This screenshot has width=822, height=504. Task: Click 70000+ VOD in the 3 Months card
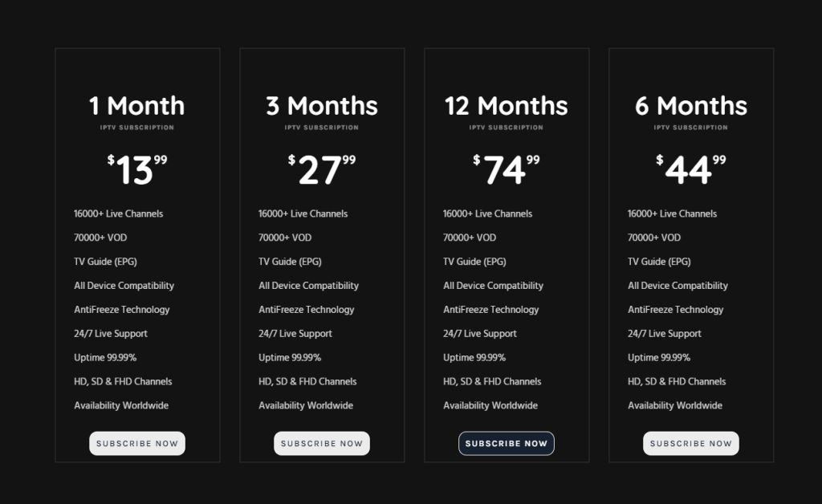pos(285,238)
